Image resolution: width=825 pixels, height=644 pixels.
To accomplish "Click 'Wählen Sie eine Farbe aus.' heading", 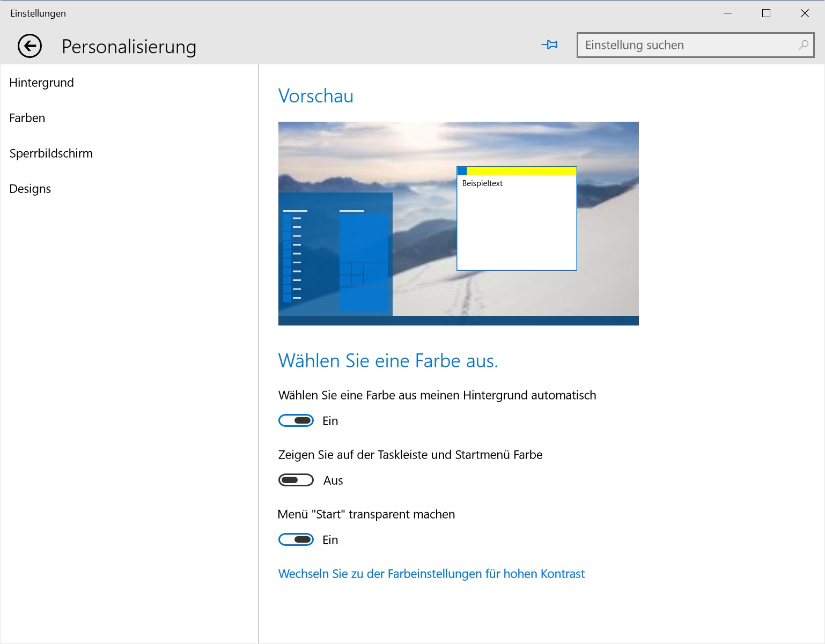I will [388, 361].
